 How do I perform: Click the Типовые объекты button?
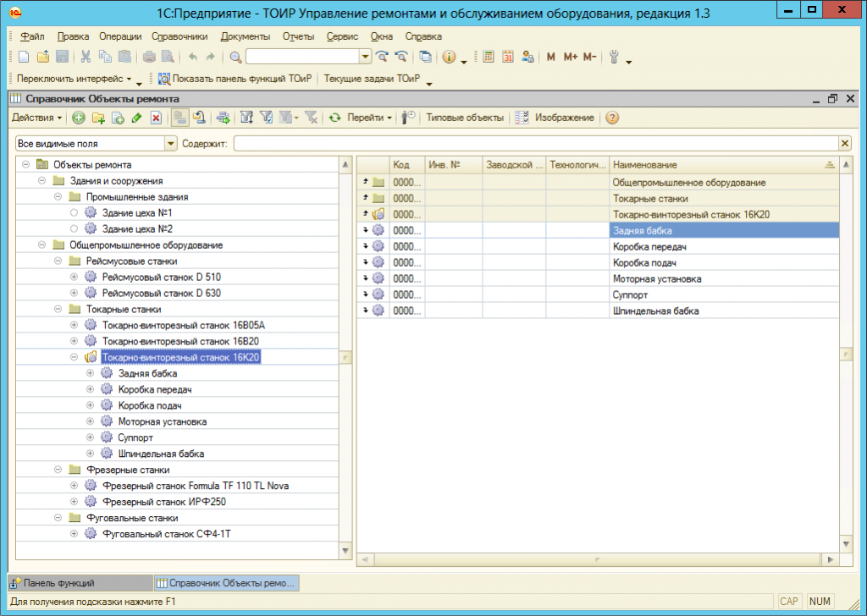click(464, 118)
